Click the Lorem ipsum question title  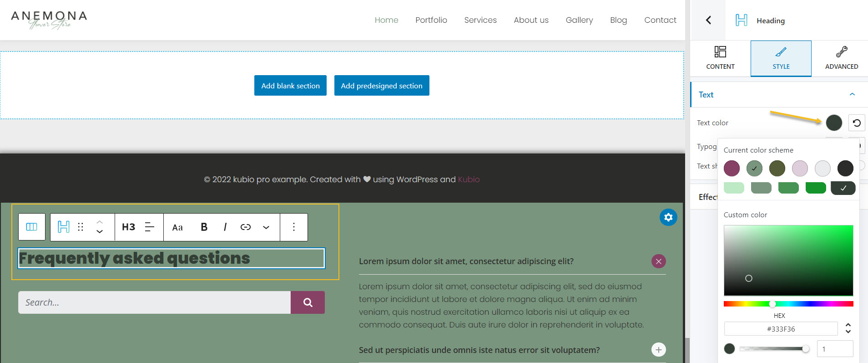[x=466, y=261]
